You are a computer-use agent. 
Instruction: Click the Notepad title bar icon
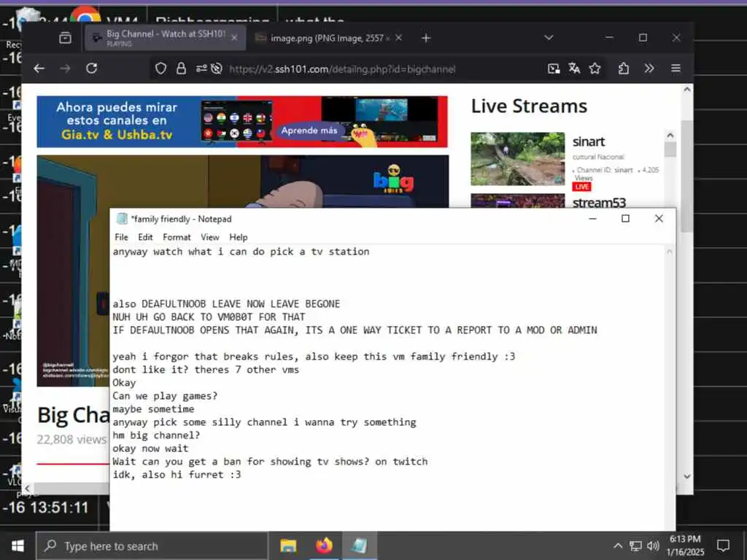122,219
